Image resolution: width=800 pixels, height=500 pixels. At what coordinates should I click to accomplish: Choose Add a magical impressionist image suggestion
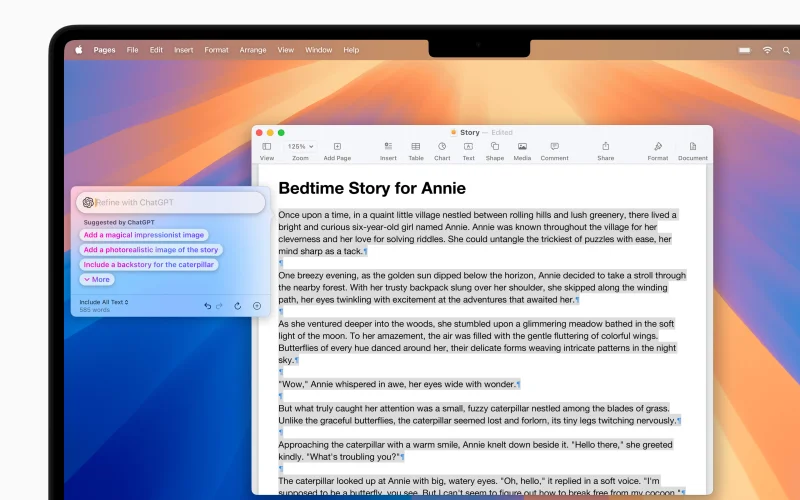pyautogui.click(x=144, y=235)
